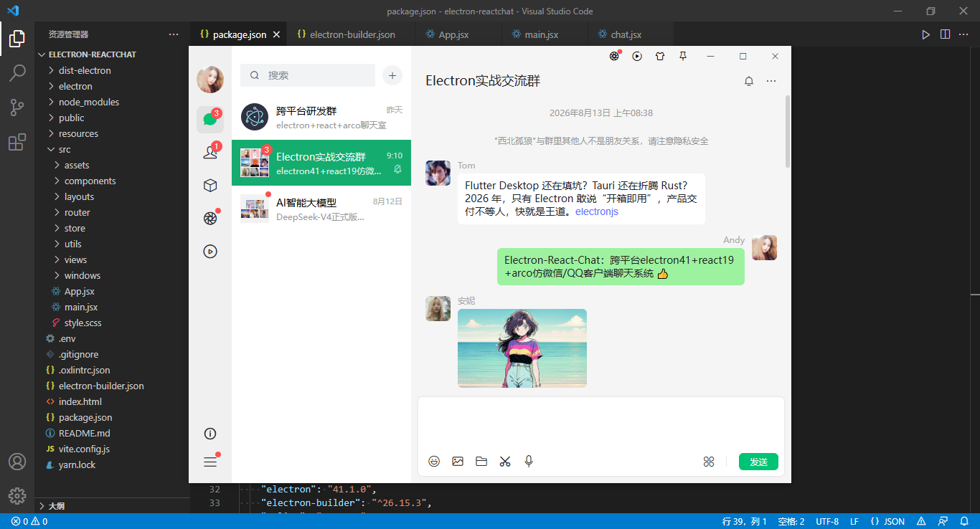Toggle the mute bell in the chat header
Viewport: 980px width, 529px height.
pos(749,81)
